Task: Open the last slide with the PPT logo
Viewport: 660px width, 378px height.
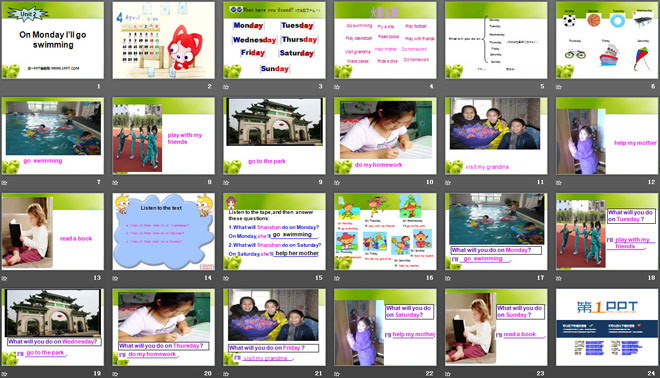Action: 607,327
